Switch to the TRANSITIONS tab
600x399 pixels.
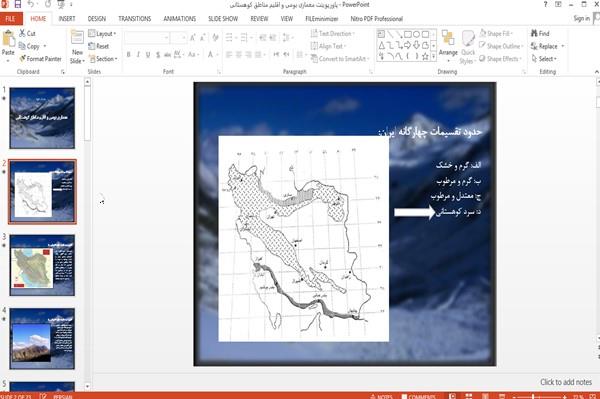coord(135,18)
